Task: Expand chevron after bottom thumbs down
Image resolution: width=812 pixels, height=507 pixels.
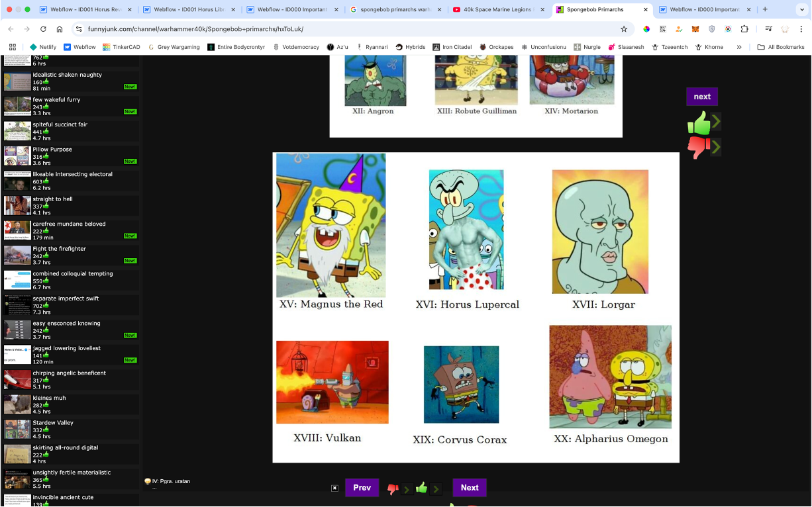Action: pos(407,490)
